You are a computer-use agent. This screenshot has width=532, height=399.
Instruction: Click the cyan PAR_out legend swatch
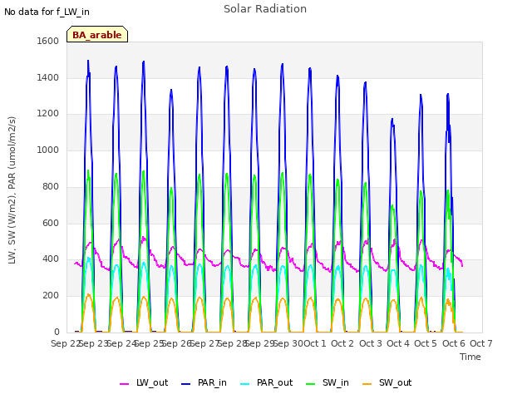coord(244,384)
